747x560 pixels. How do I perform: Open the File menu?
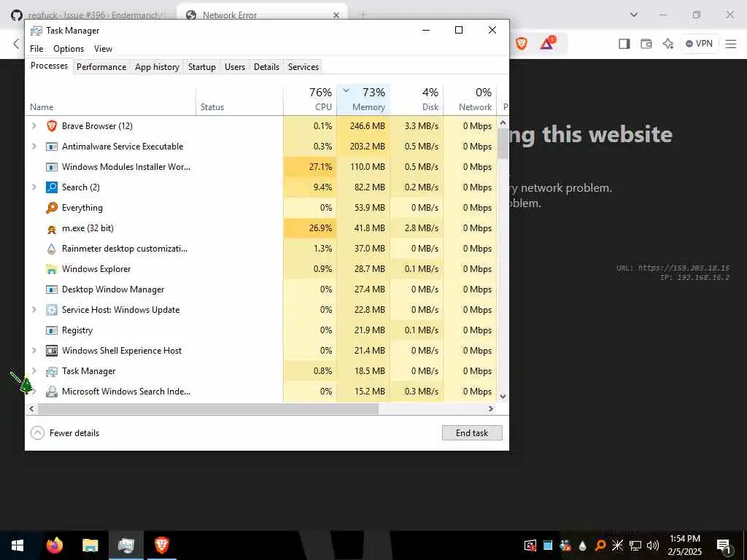pyautogui.click(x=36, y=49)
